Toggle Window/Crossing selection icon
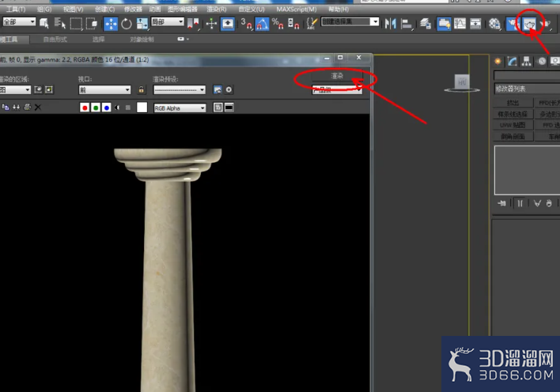The height and width of the screenshot is (392, 560). point(92,24)
